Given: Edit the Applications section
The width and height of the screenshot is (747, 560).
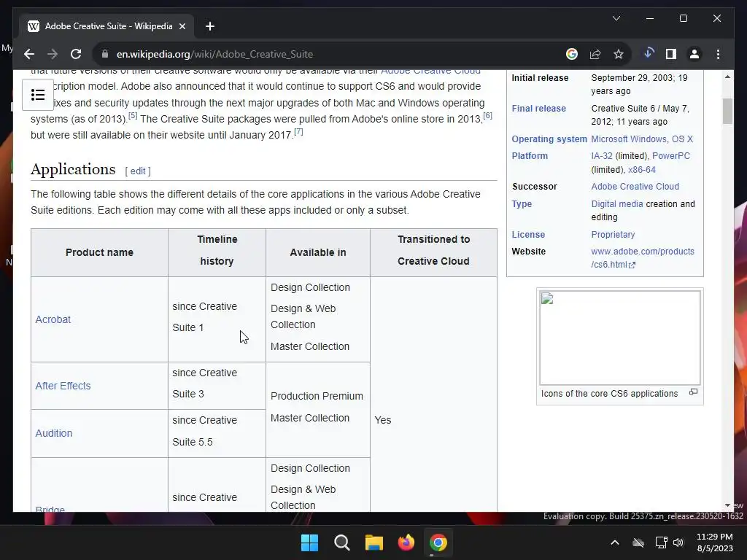Looking at the screenshot, I should tap(138, 171).
